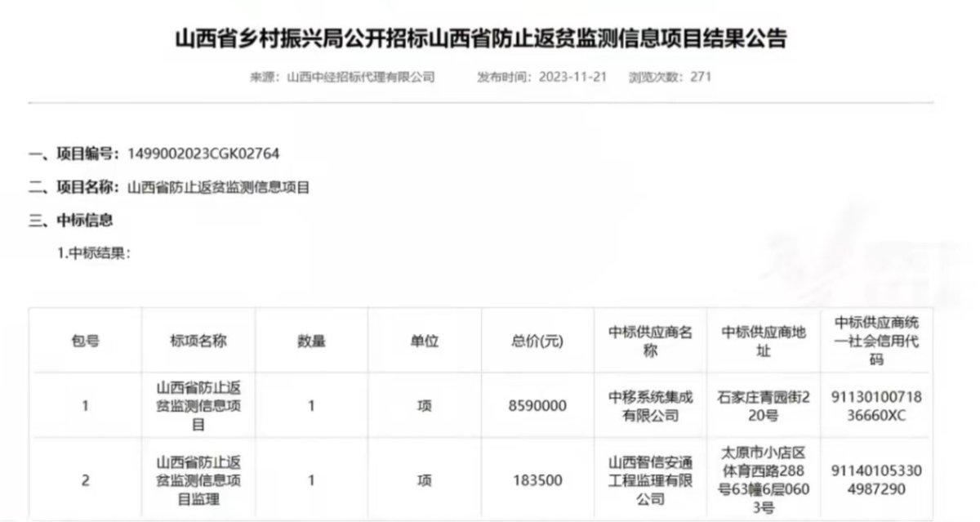Click the 包号 column header
The height and width of the screenshot is (522, 980).
point(85,341)
